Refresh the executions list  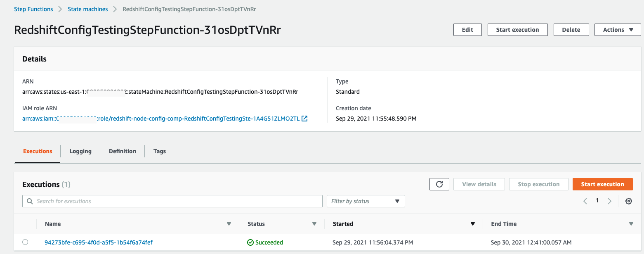(439, 184)
